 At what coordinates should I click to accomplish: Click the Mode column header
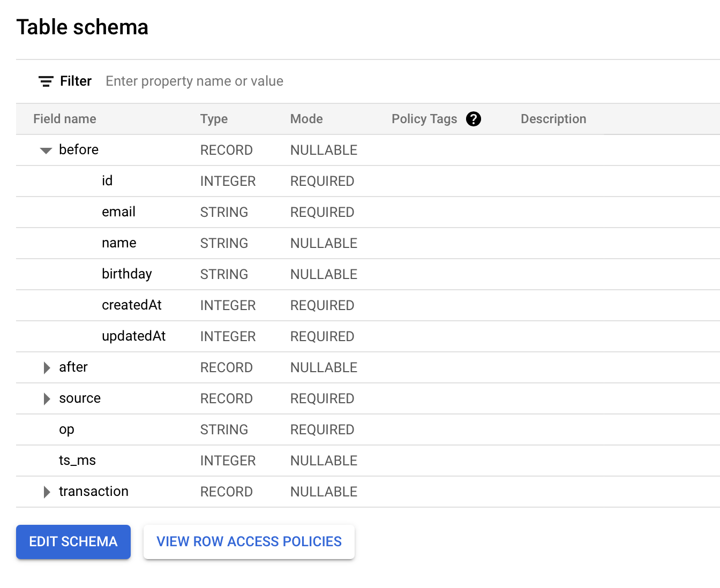click(x=306, y=119)
